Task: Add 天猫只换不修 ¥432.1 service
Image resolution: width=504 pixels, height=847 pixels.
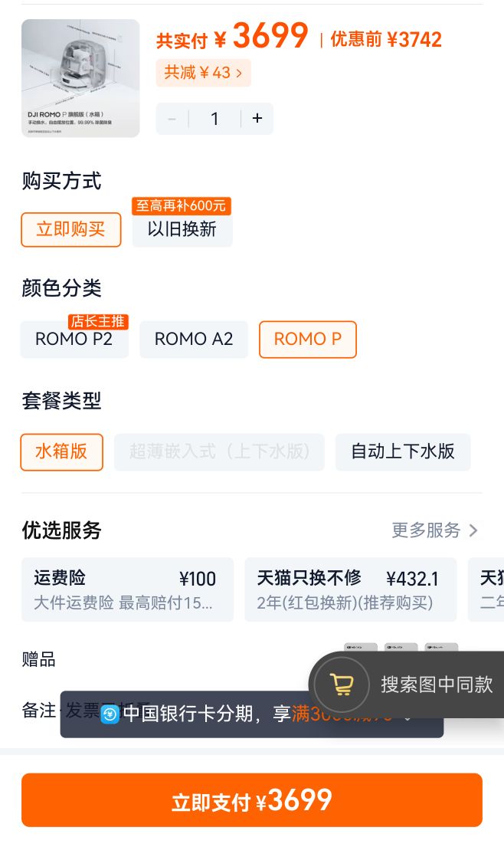Action: click(x=351, y=589)
